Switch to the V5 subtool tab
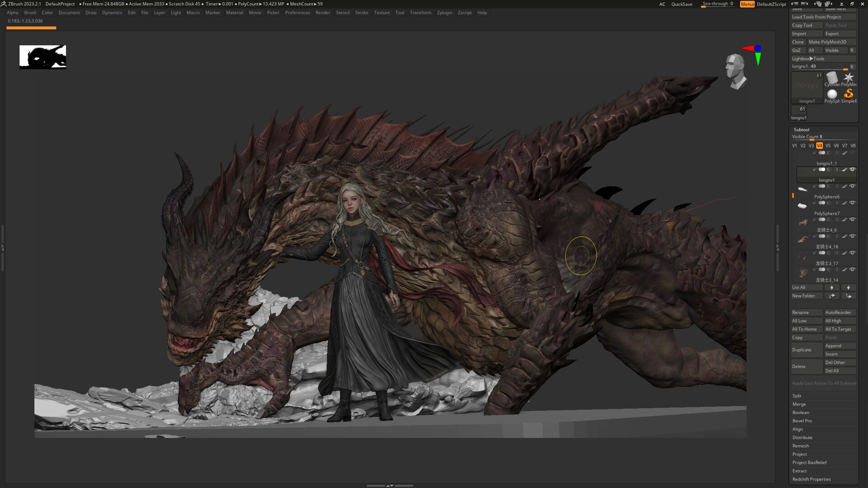 point(828,145)
